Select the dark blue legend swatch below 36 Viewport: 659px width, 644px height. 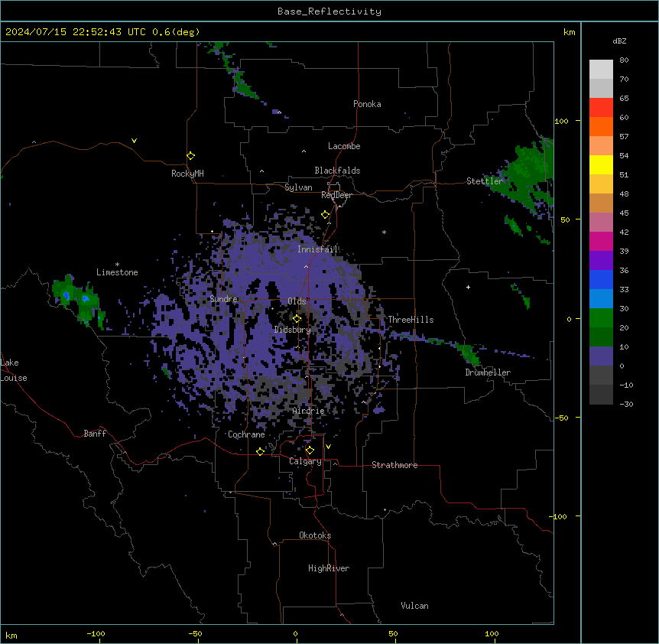point(601,279)
